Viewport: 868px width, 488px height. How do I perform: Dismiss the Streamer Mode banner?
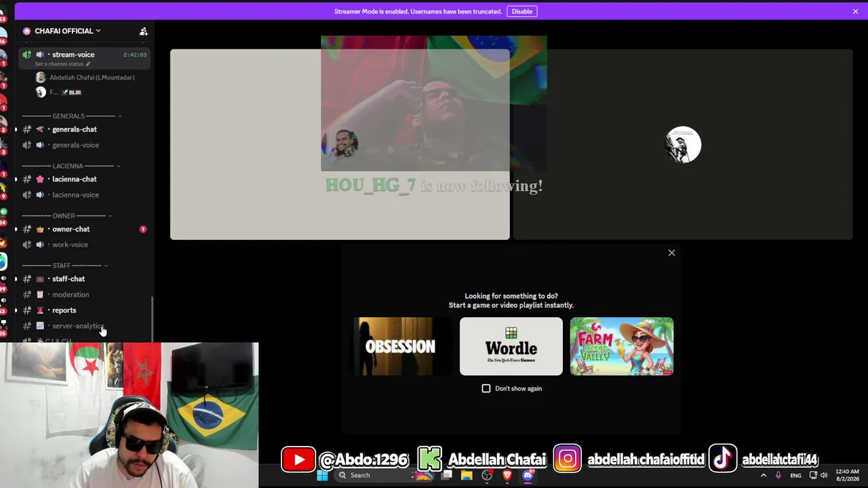coord(855,12)
